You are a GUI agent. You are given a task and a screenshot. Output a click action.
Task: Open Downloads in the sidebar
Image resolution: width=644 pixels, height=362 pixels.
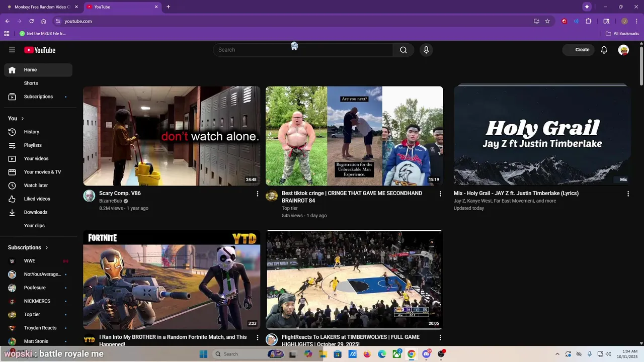coord(38,212)
